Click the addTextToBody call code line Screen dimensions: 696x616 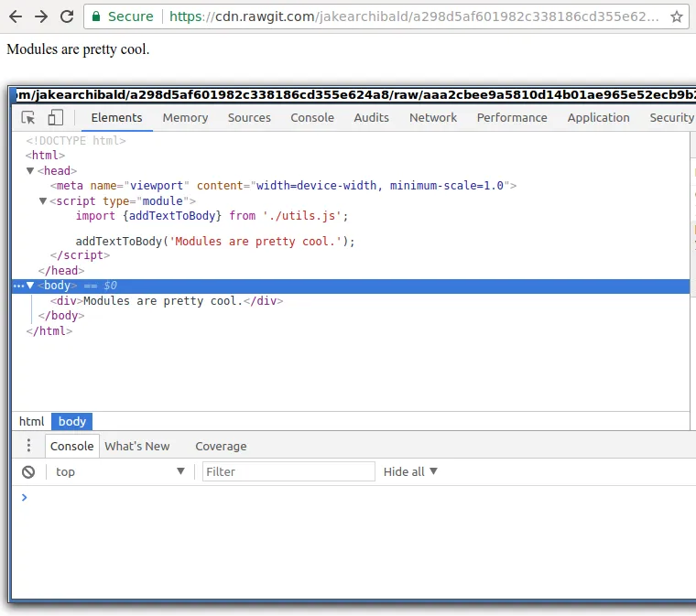click(215, 242)
